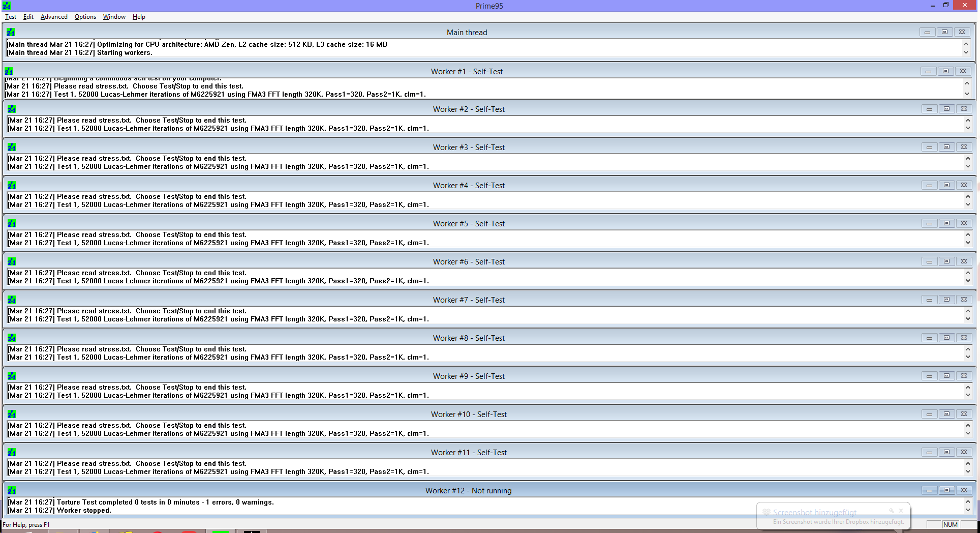Click the 'Optimizing for CPU architecture' log line

pos(197,44)
